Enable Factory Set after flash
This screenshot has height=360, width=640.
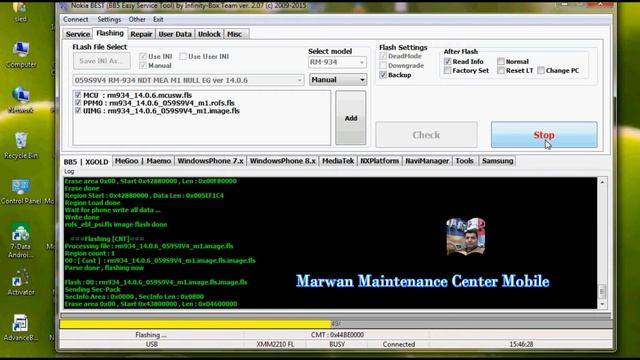click(448, 70)
